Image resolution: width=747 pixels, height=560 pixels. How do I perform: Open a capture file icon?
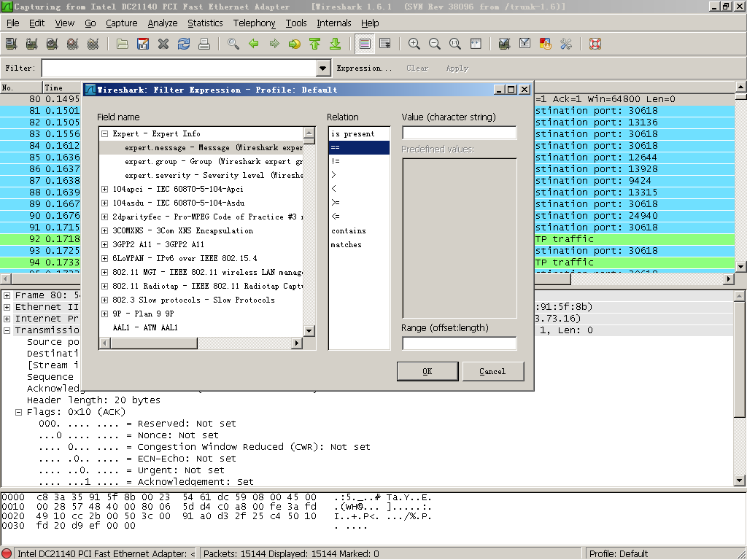pyautogui.click(x=123, y=44)
